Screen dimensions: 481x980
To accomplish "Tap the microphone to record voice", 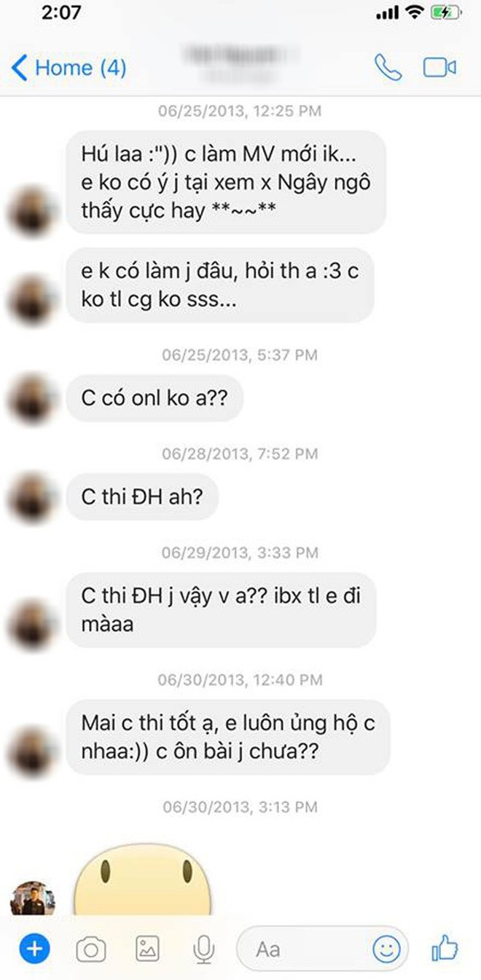I will click(203, 949).
